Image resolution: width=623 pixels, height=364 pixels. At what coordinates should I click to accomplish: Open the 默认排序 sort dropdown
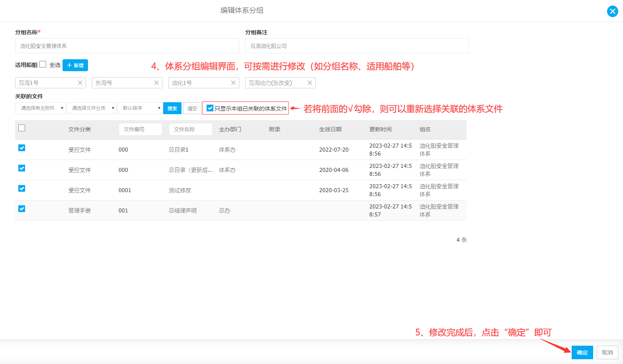coord(140,108)
